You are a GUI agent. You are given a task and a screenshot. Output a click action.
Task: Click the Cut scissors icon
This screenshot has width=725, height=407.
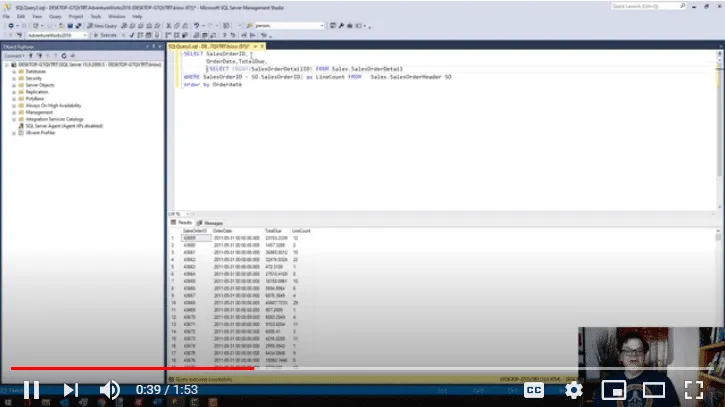(169, 26)
